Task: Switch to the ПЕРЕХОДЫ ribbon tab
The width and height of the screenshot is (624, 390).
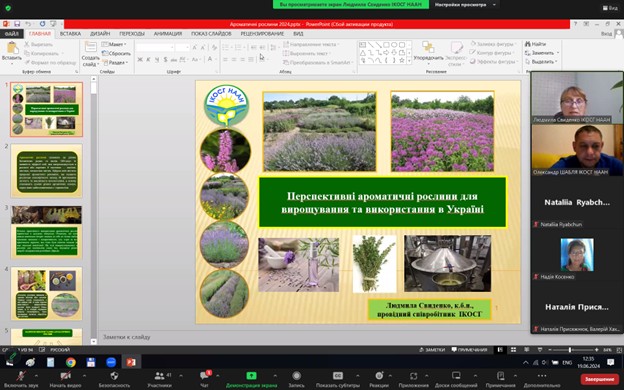Action: pos(132,34)
